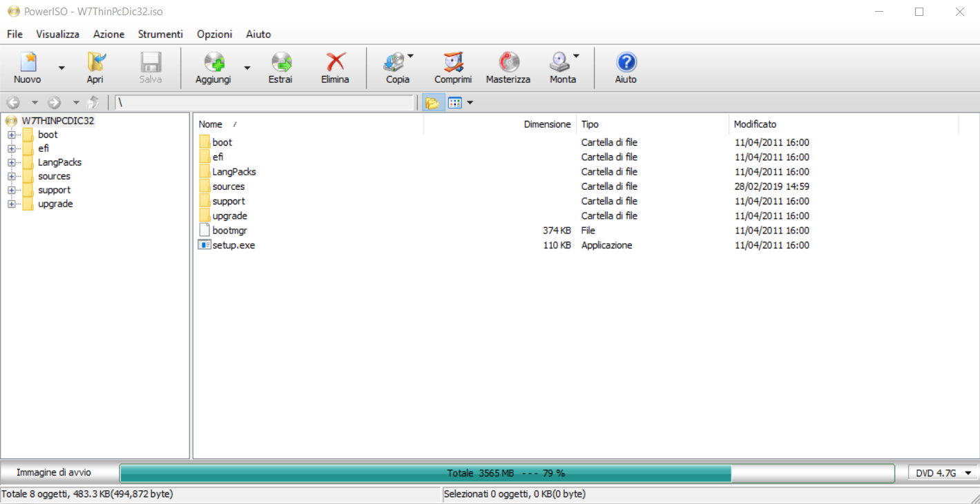The width and height of the screenshot is (980, 504).
Task: Click the Applicazione type cell
Action: 606,245
